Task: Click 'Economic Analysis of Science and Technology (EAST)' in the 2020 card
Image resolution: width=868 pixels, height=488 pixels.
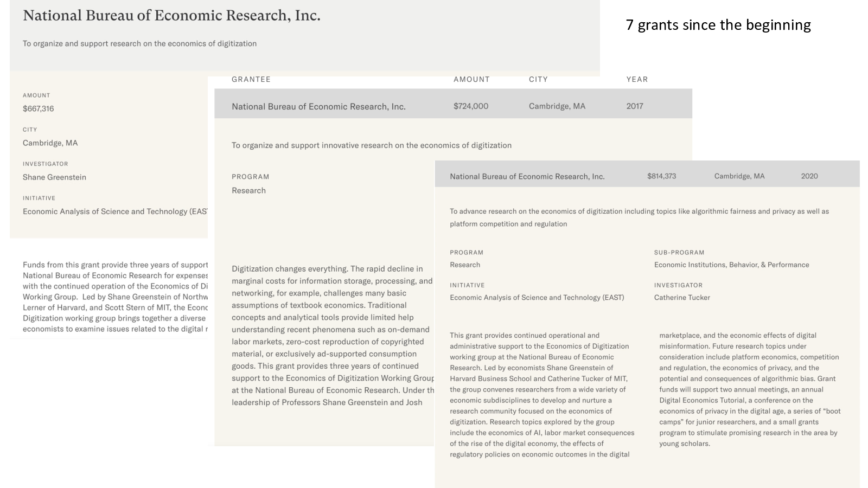Action: (x=537, y=298)
